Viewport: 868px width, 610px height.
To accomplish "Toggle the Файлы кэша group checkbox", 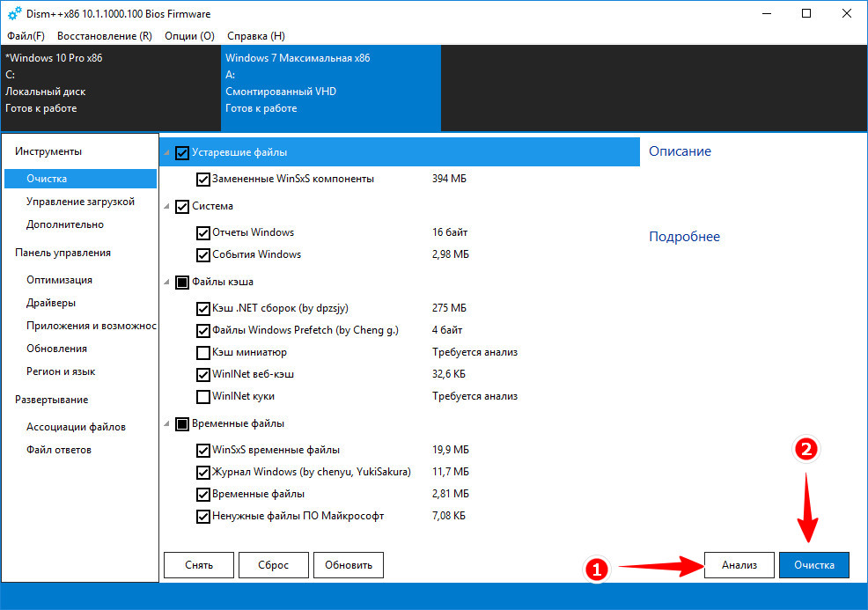I will pos(182,283).
